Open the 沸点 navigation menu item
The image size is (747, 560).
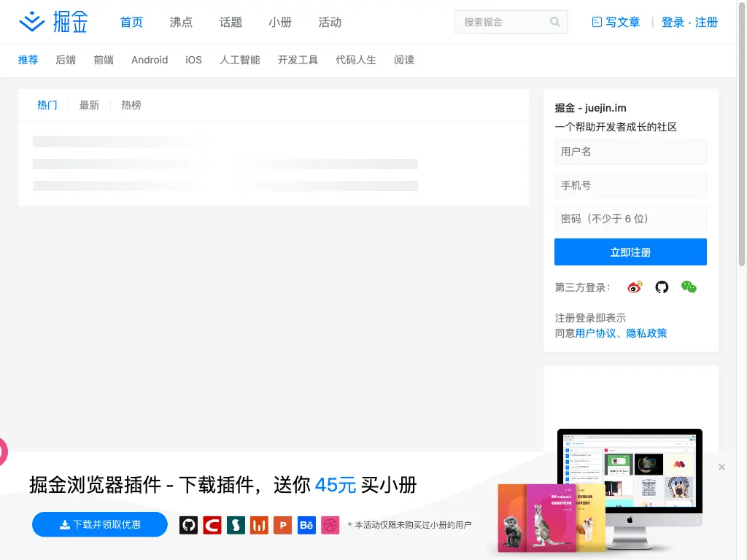coord(181,23)
